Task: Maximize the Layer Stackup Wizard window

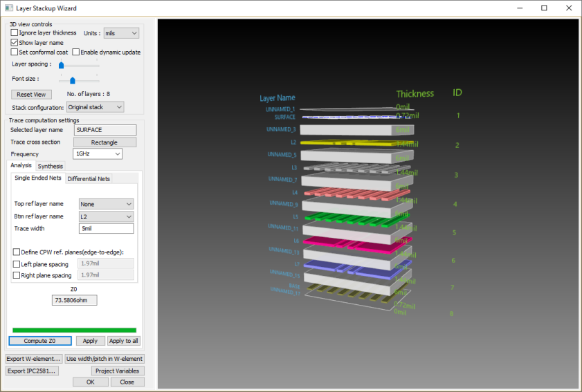Action: pos(544,8)
